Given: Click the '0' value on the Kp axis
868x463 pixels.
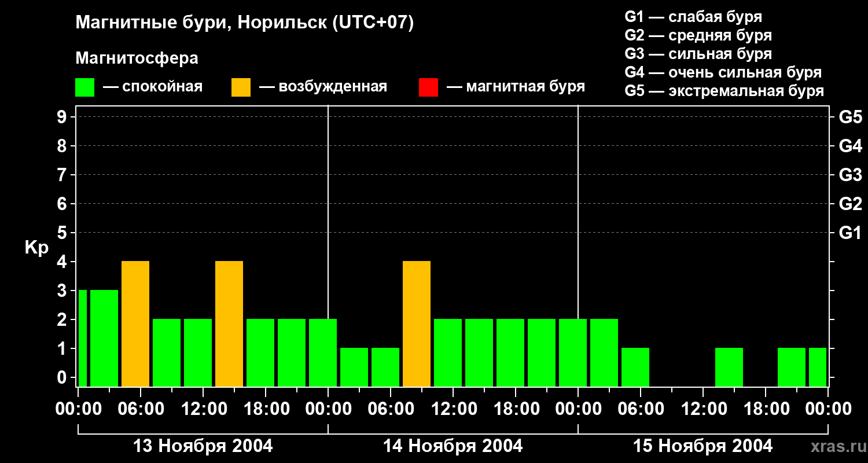Looking at the screenshot, I should tap(63, 377).
